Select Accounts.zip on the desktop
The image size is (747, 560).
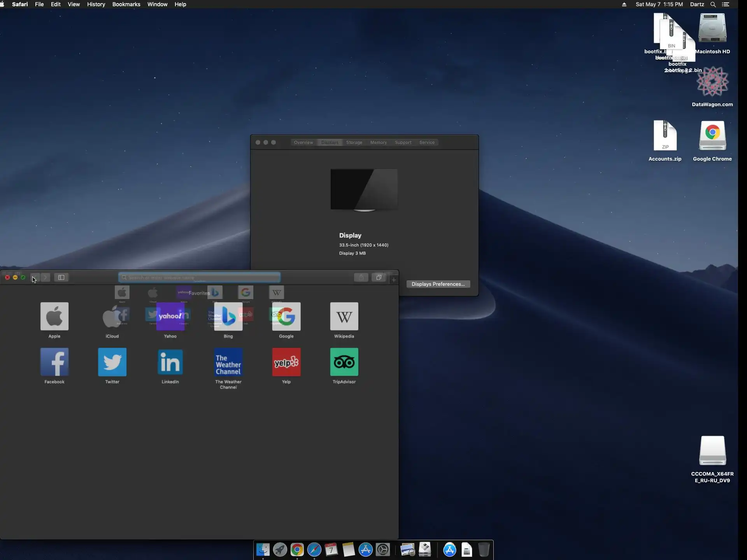(x=665, y=136)
